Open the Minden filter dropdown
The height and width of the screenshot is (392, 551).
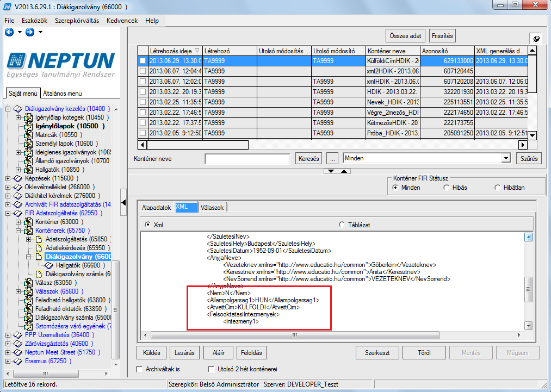506,158
